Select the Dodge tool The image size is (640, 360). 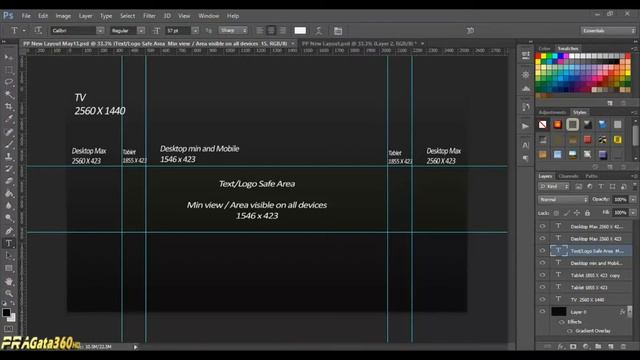tap(9, 218)
